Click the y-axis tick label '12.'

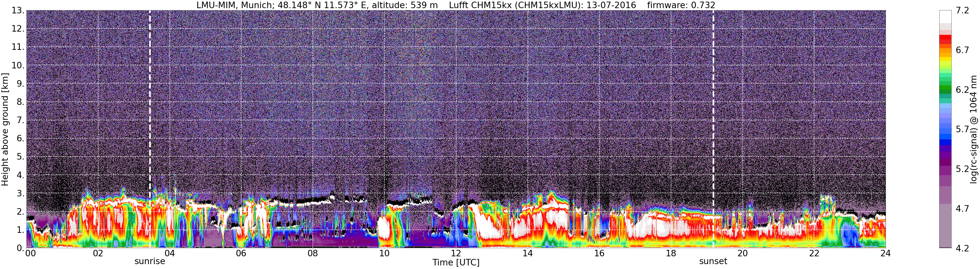18,29
